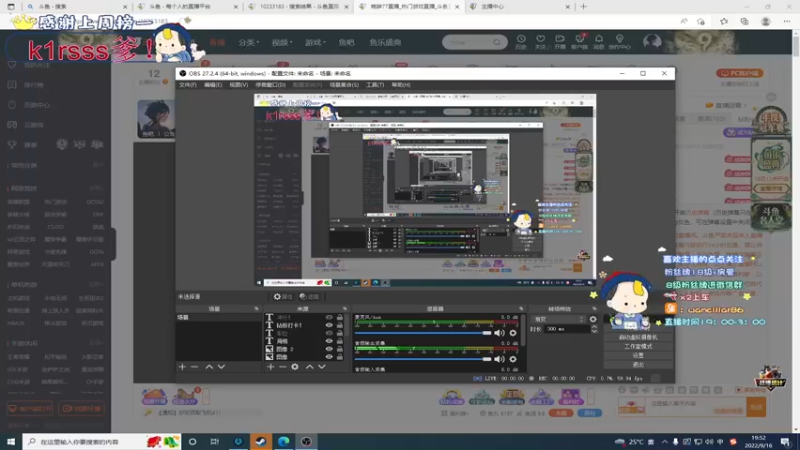Screen dimensions: 800x450
Task: Open transition properties gear next to 渐变
Action: pos(593,319)
